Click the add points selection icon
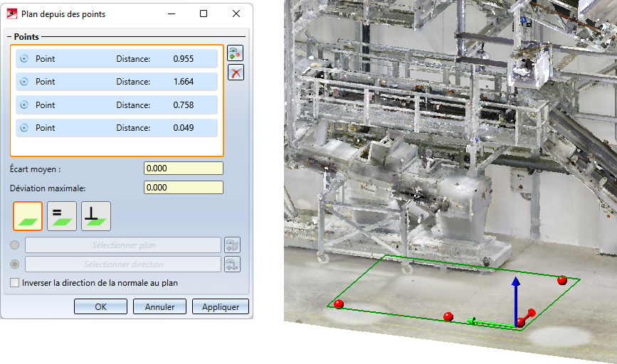 [236, 53]
